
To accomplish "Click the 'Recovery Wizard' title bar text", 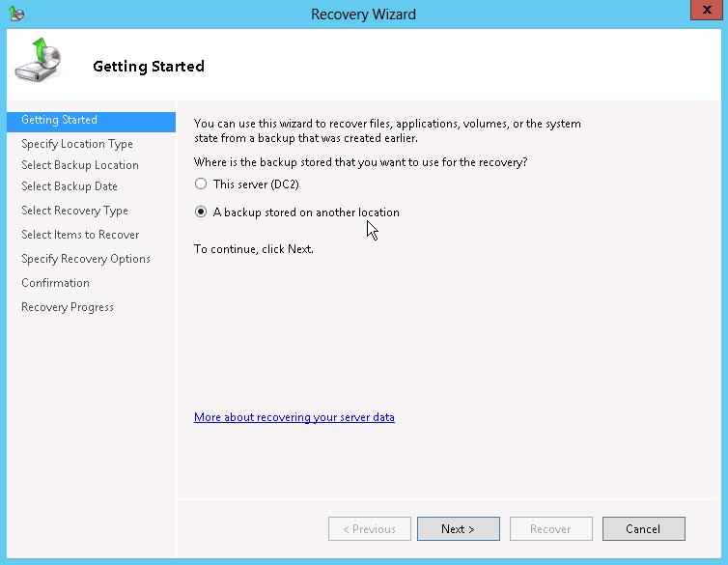I will pyautogui.click(x=363, y=14).
